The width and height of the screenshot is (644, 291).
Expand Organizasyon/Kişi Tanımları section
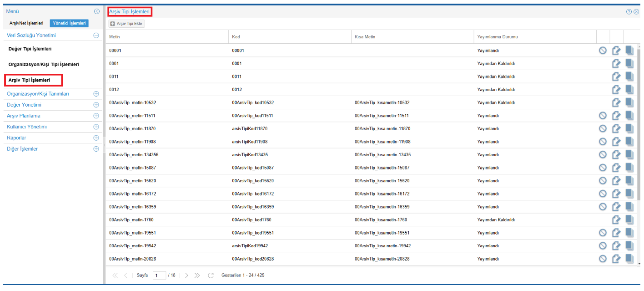(x=96, y=94)
